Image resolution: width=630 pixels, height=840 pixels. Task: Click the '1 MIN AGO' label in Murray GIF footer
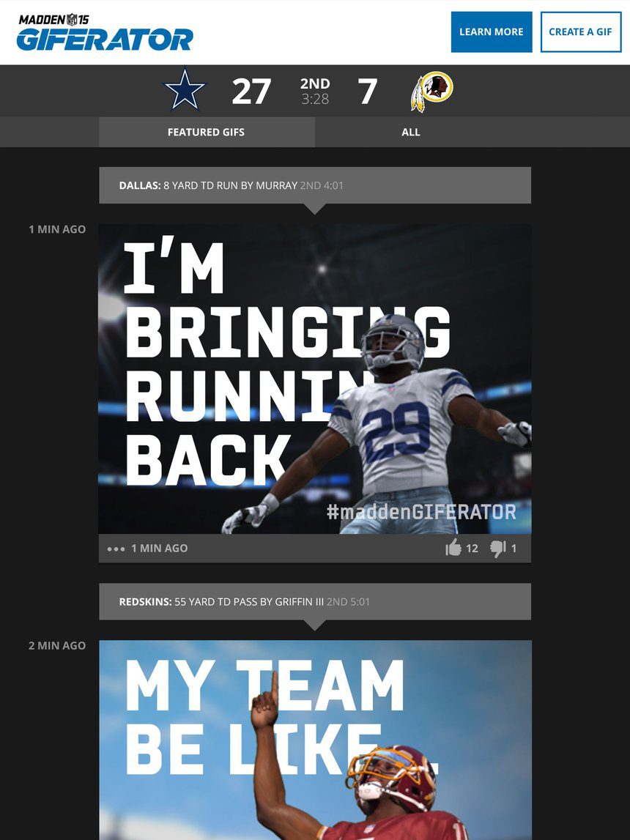159,548
